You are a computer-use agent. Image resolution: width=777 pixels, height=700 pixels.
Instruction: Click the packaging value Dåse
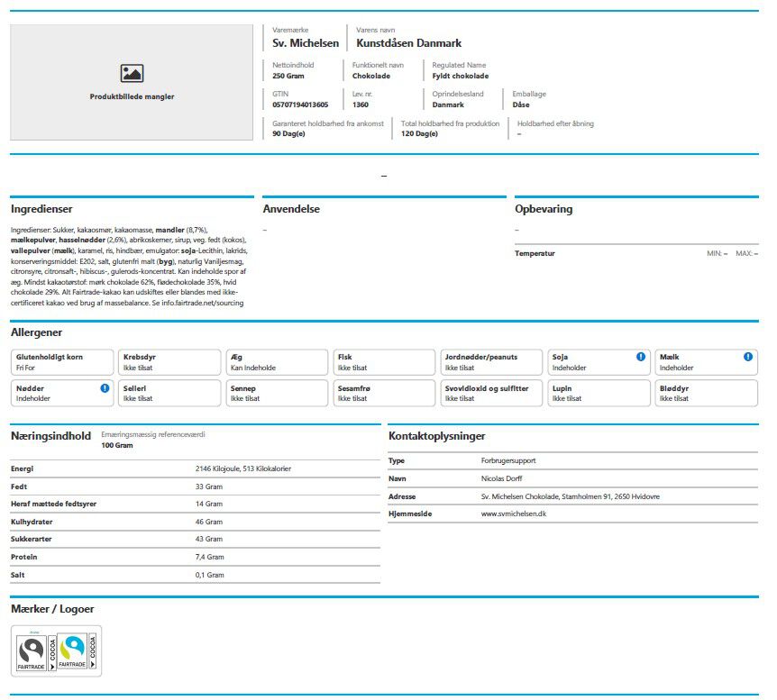point(521,105)
